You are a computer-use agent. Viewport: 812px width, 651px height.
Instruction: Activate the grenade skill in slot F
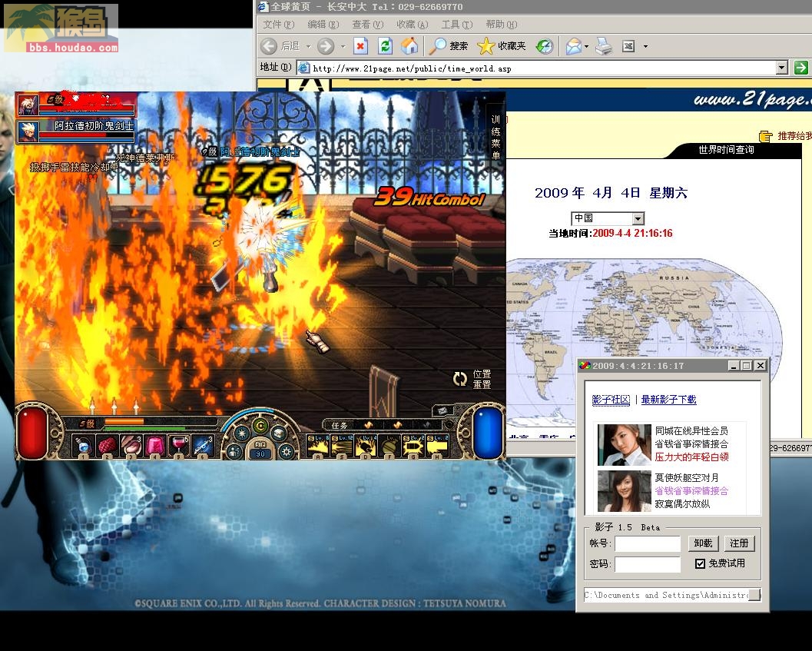click(389, 447)
